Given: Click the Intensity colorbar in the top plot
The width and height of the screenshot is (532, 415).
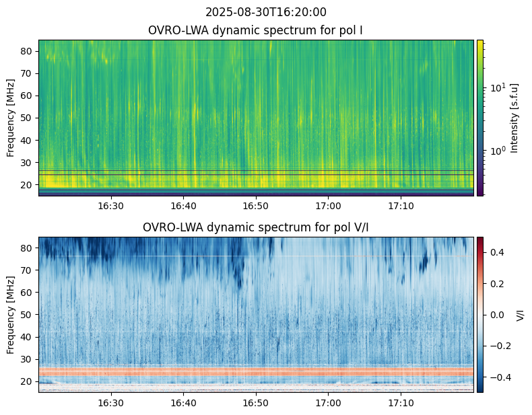Looking at the screenshot, I should pos(479,118).
